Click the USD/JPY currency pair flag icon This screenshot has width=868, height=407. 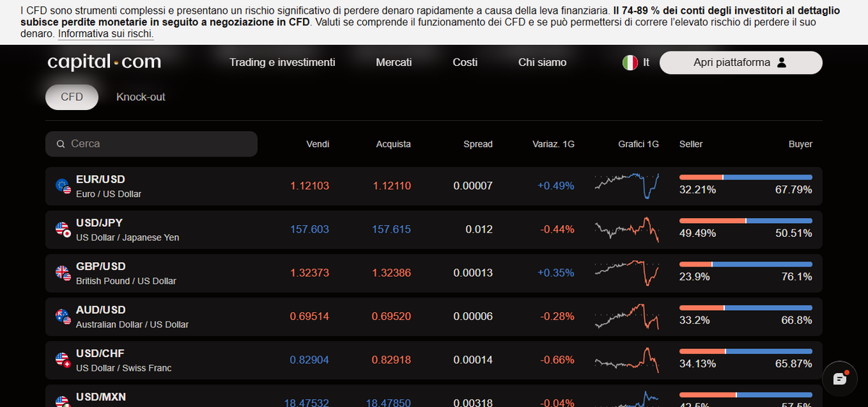(x=64, y=230)
